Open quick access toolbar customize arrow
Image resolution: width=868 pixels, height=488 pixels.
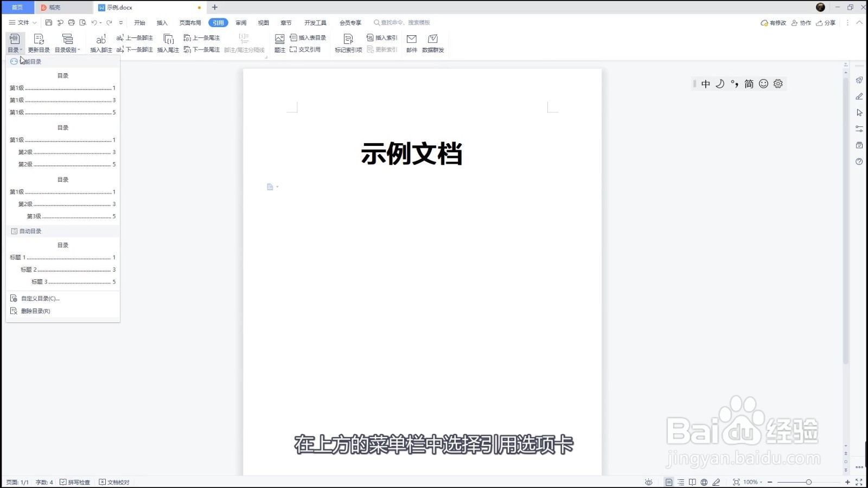pos(121,23)
